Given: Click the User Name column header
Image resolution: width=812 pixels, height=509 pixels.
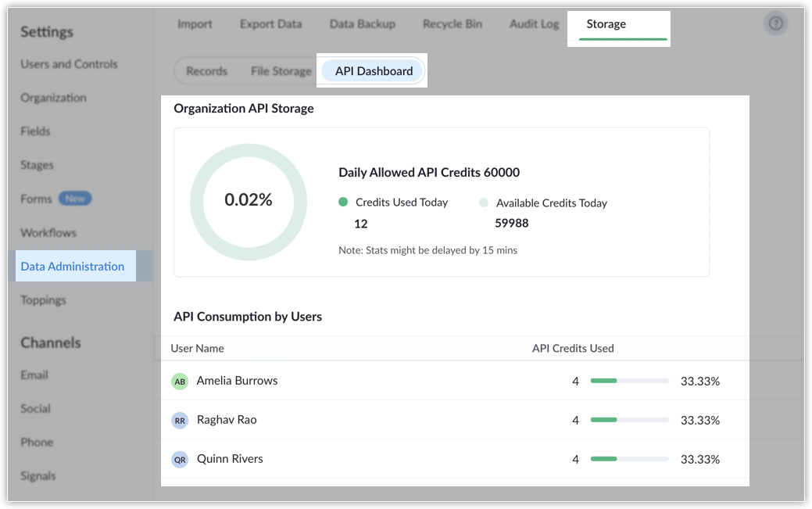Looking at the screenshot, I should [x=197, y=348].
